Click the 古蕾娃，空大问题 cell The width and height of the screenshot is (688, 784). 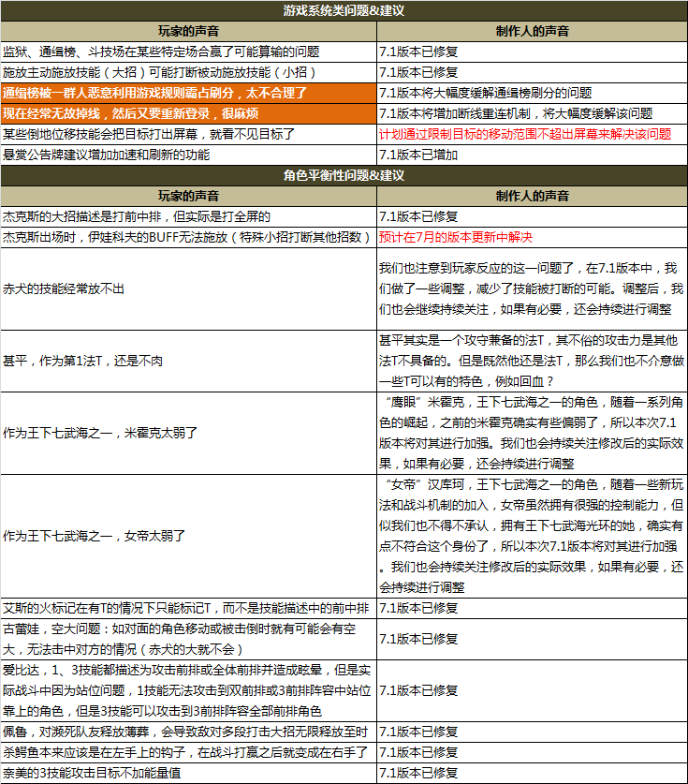click(x=187, y=639)
